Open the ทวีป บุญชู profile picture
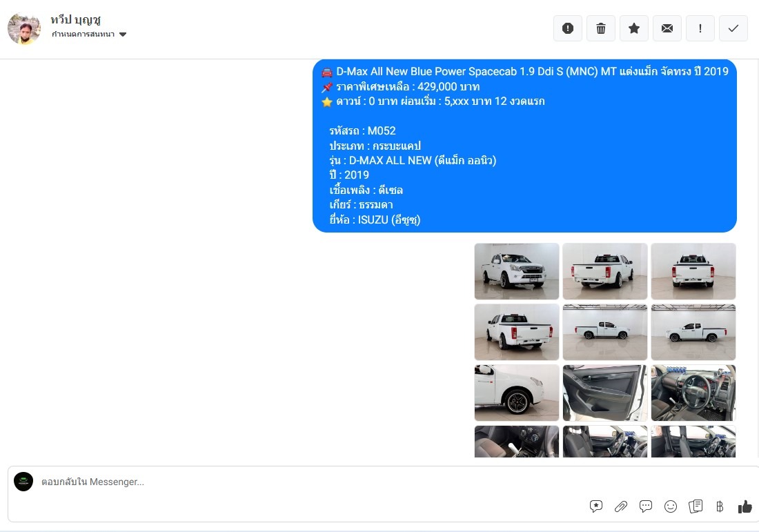This screenshot has width=759, height=532. (24, 28)
